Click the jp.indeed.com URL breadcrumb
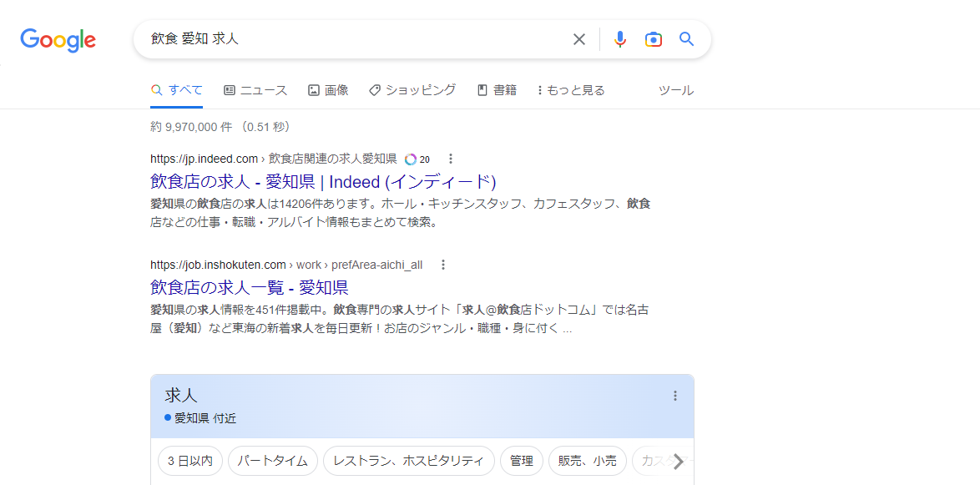980x485 pixels. (274, 159)
